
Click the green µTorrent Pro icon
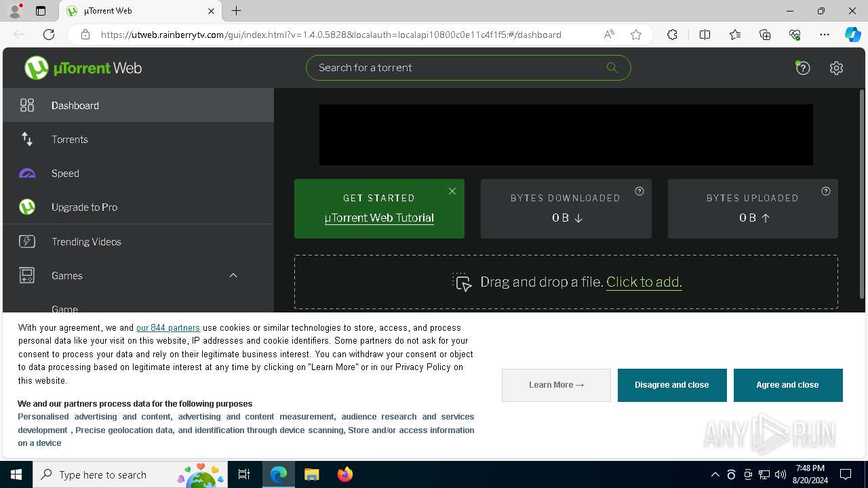tap(27, 207)
